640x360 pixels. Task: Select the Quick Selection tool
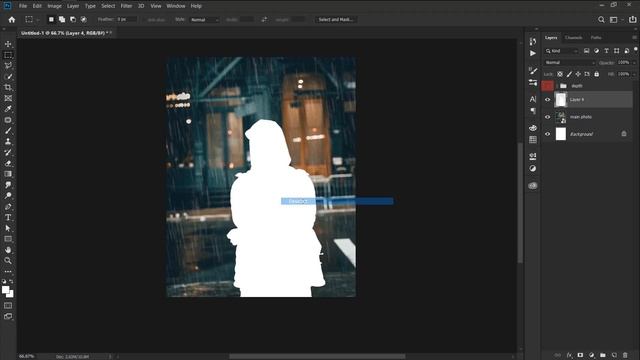8,77
